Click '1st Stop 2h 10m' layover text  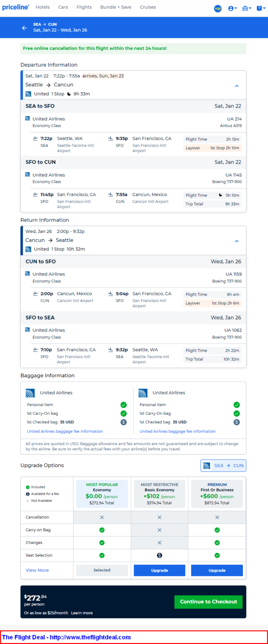tap(225, 148)
